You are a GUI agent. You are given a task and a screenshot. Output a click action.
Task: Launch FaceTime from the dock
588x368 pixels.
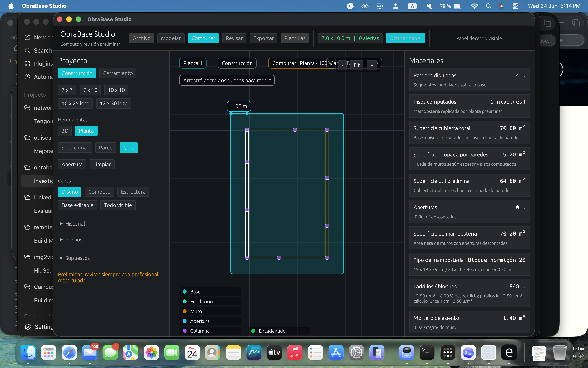click(172, 352)
